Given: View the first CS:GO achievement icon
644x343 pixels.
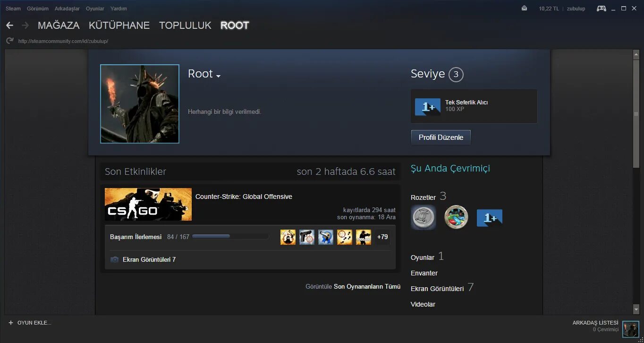Looking at the screenshot, I should coord(288,237).
